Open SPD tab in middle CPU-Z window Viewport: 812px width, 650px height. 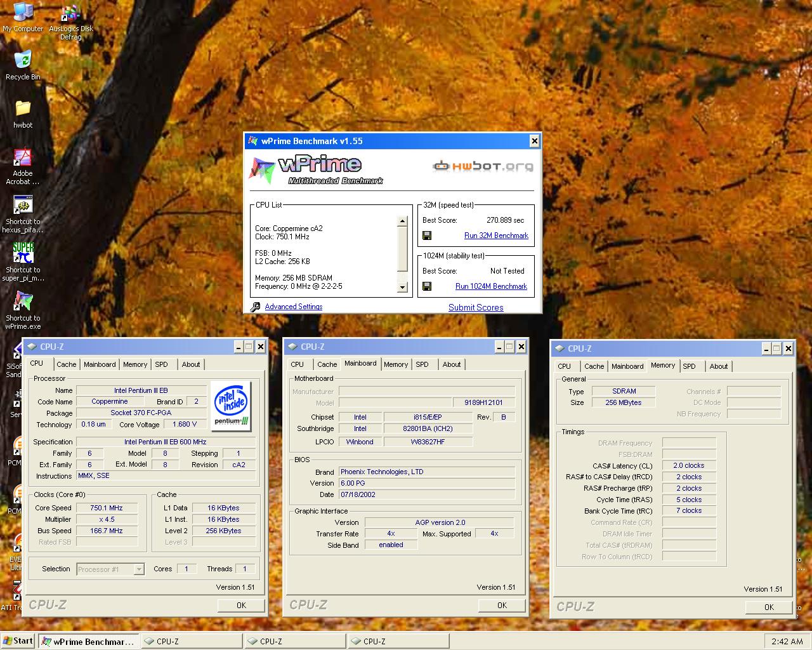click(422, 364)
